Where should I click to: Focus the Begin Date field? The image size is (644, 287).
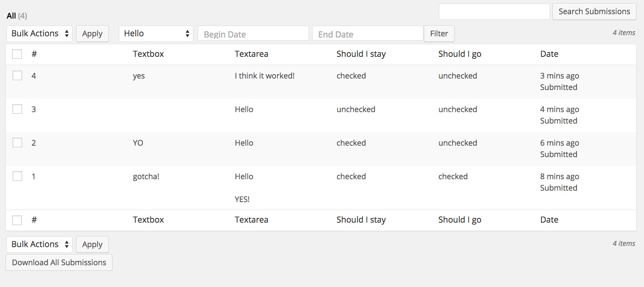(x=253, y=34)
